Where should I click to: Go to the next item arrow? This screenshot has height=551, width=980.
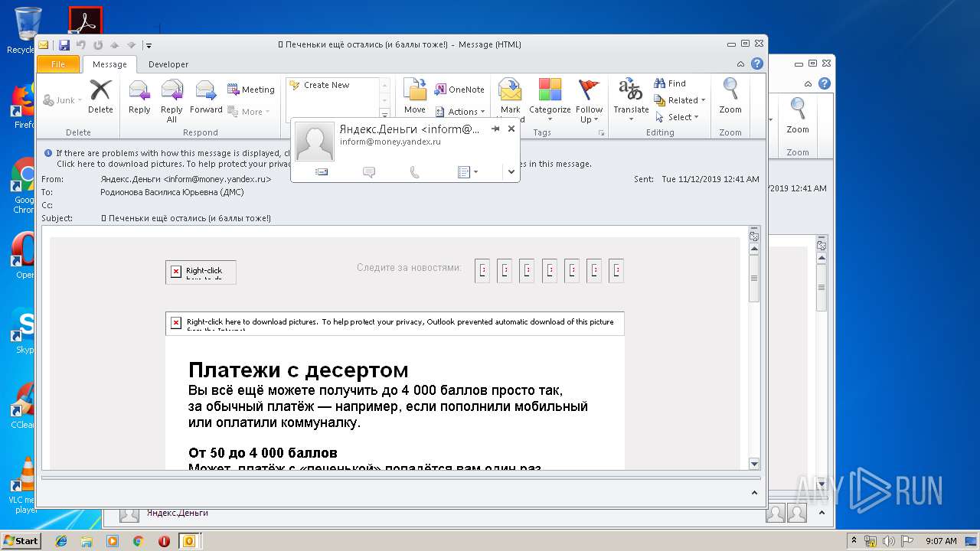click(131, 45)
